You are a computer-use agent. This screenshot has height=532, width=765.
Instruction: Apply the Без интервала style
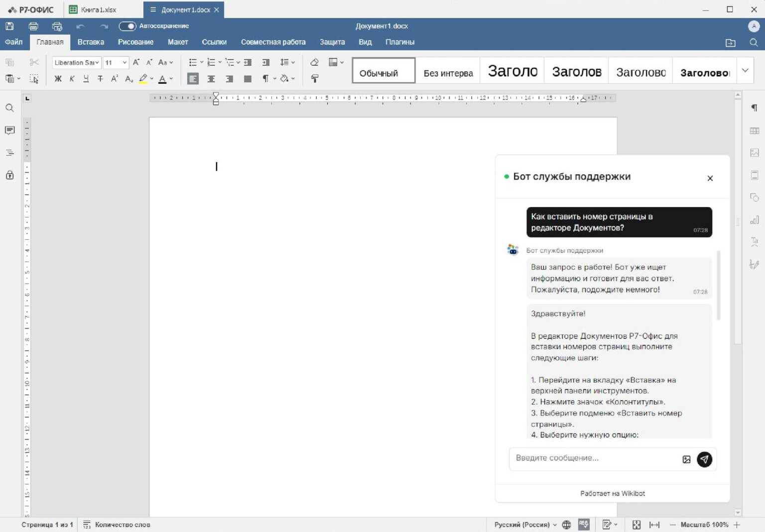(x=448, y=73)
